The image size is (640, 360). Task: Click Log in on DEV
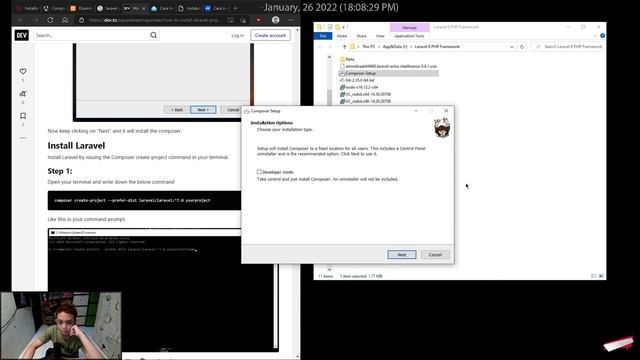238,36
